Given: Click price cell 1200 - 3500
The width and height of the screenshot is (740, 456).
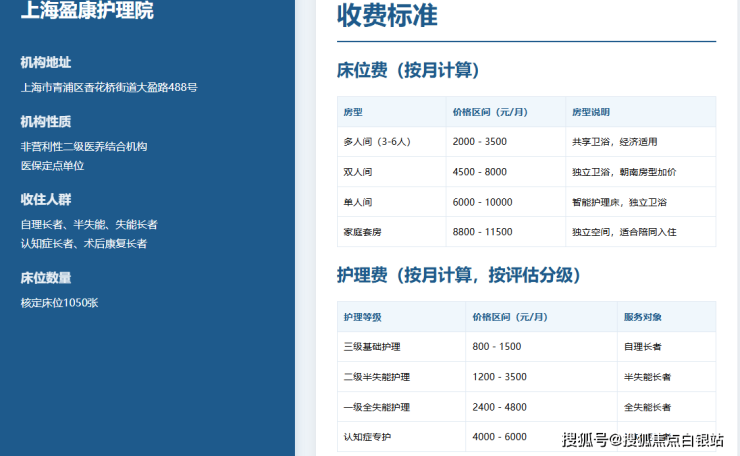Looking at the screenshot, I should pos(499,377).
